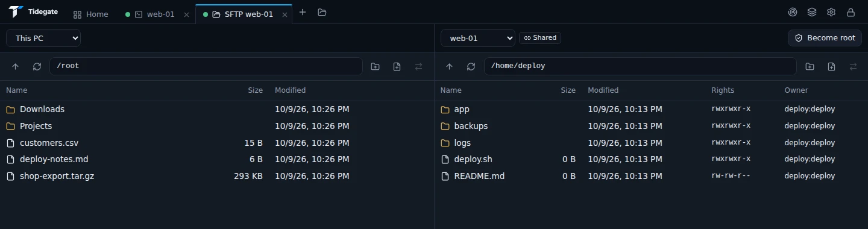The height and width of the screenshot is (229, 868).
Task: Sort local pane by Size column
Action: [255, 90]
